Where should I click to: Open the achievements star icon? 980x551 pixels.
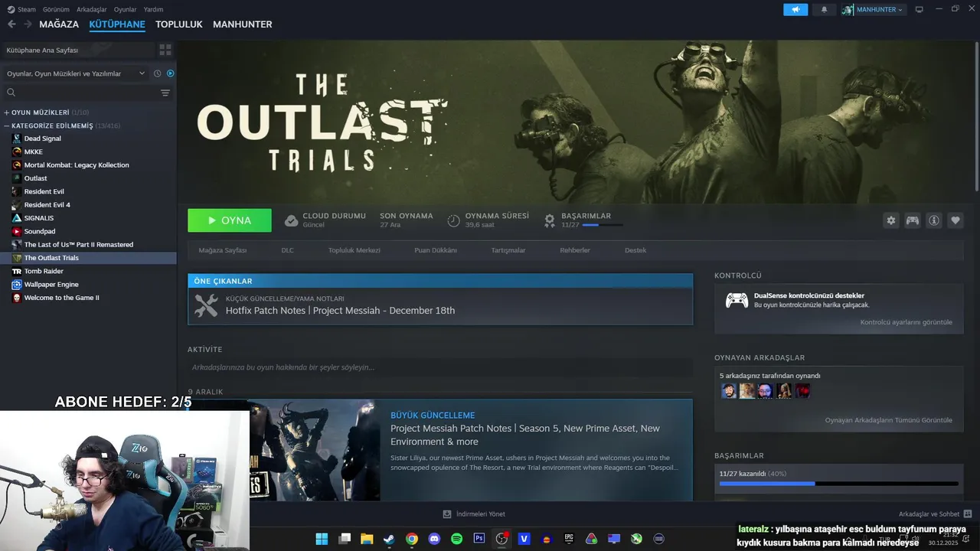550,220
